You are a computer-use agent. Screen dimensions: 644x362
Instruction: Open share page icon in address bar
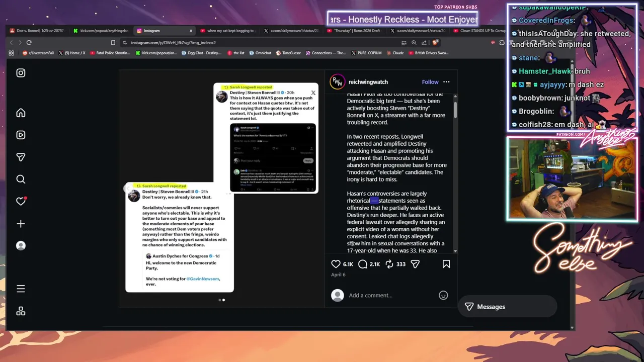tap(424, 43)
